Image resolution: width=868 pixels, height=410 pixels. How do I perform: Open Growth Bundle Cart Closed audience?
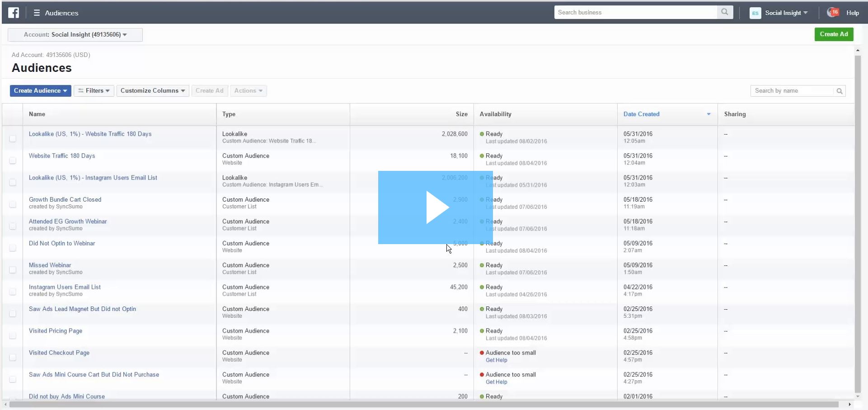(x=65, y=200)
